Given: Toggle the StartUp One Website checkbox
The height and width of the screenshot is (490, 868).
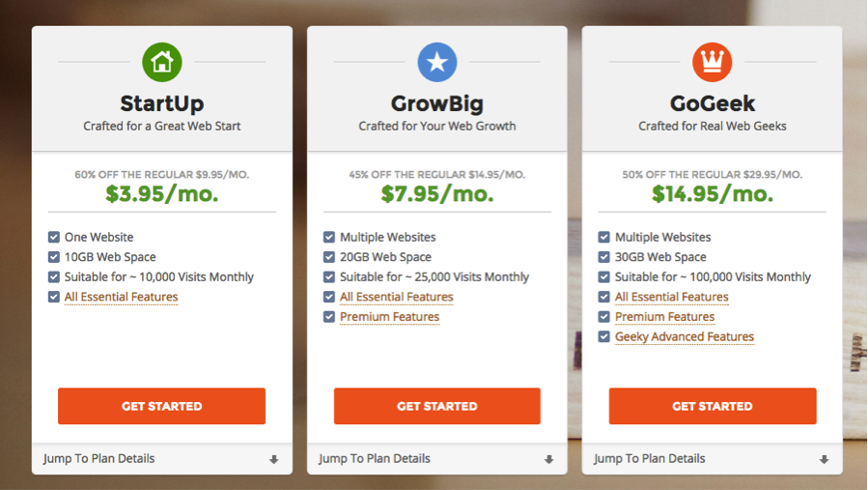Looking at the screenshot, I should tap(54, 237).
